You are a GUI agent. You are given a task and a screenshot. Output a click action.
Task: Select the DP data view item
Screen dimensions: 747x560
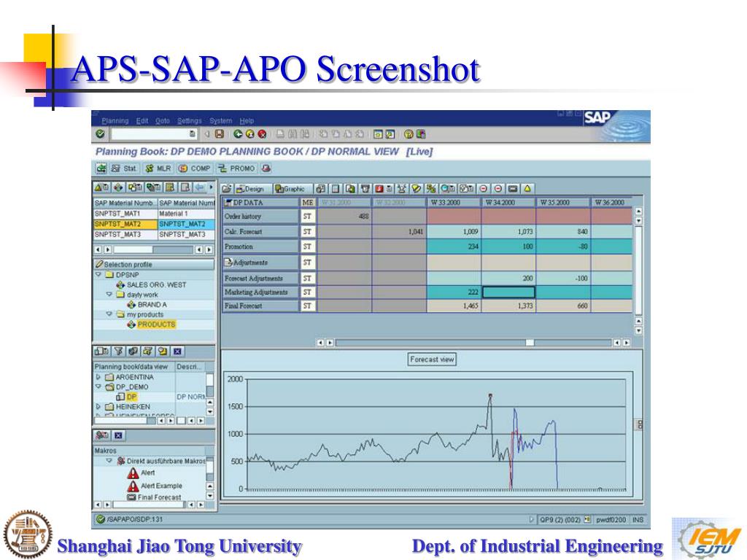(x=131, y=397)
